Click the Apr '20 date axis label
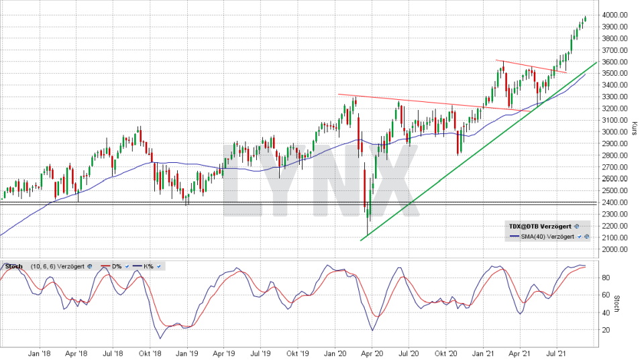This screenshot has height=362, width=644. 372,353
